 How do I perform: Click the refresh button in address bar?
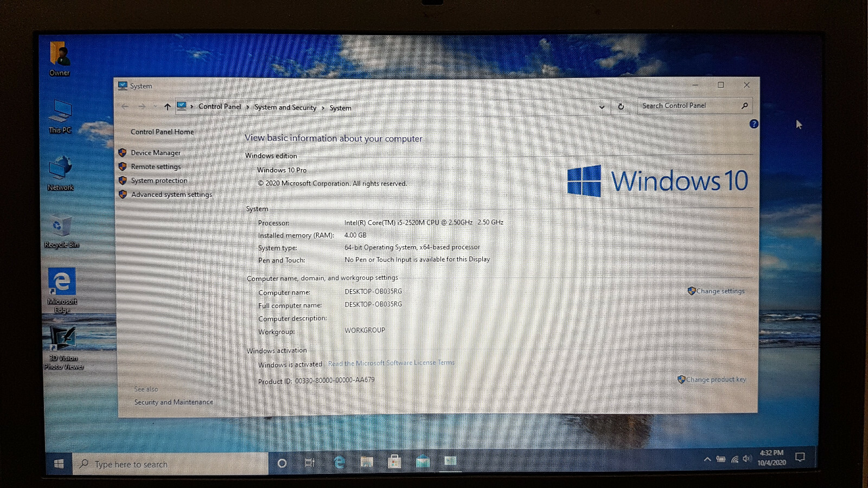621,107
